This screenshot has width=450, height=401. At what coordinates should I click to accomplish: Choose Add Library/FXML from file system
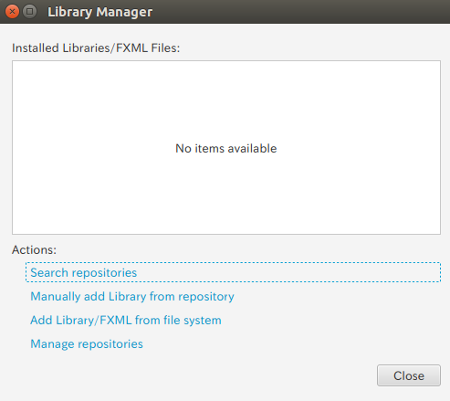pos(126,320)
